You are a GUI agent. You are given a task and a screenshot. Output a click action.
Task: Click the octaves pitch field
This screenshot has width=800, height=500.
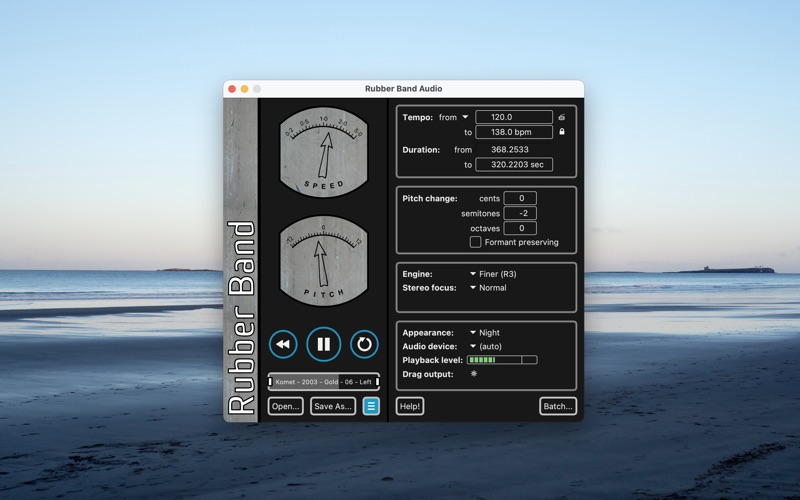520,228
